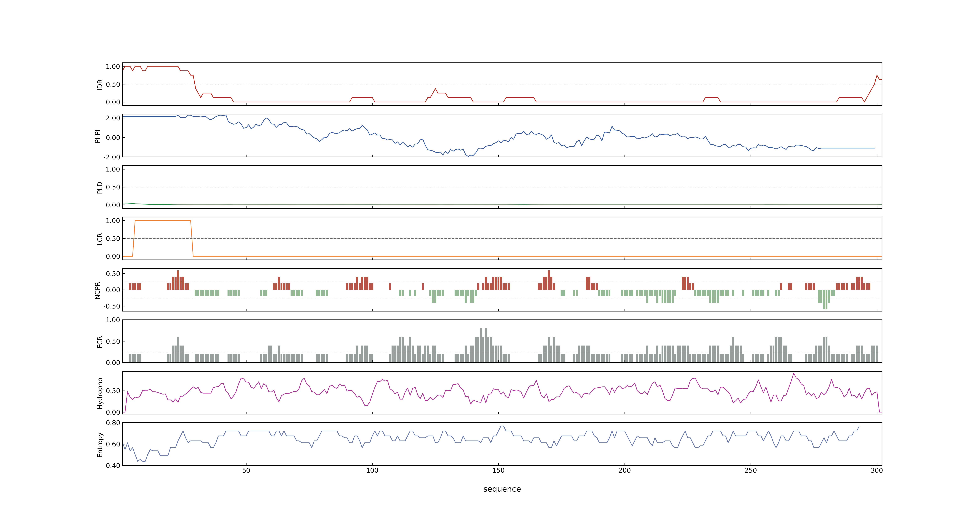Click the IDR y-axis label
The width and height of the screenshot is (980, 523).
tap(100, 85)
